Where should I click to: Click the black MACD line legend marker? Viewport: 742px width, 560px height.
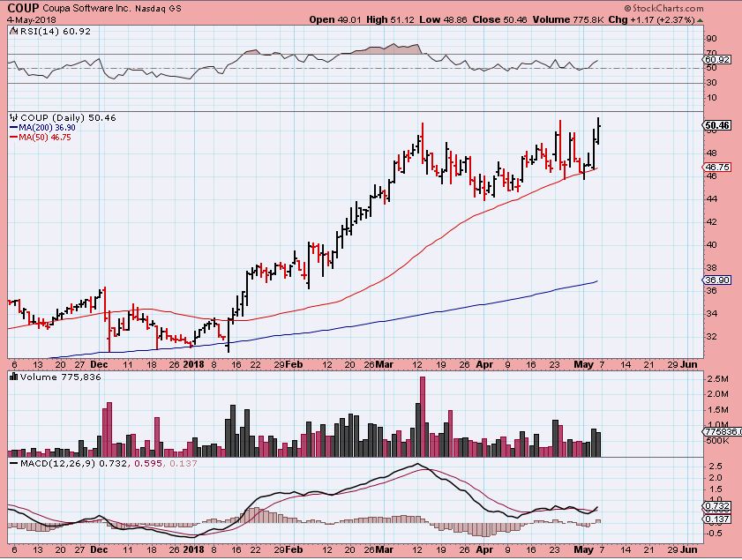tap(14, 464)
